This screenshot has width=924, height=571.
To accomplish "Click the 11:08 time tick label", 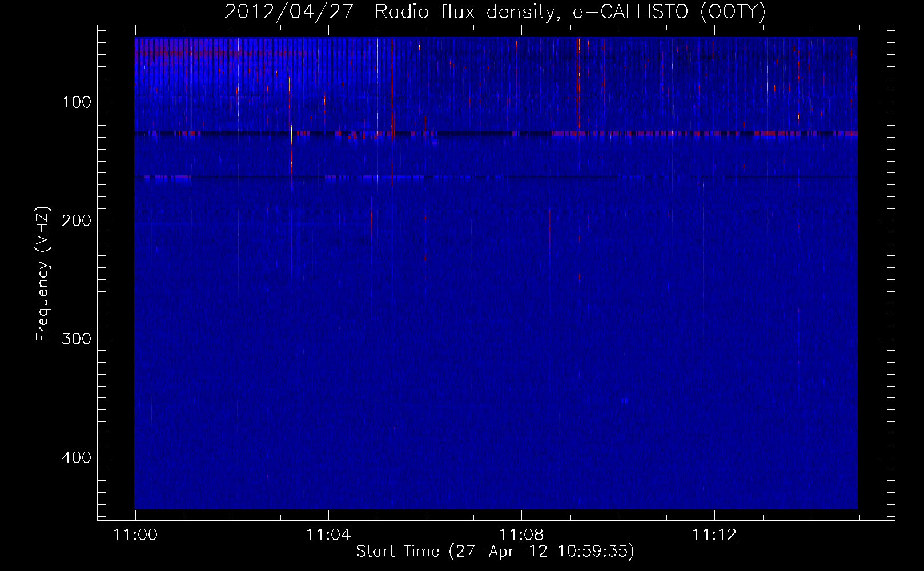I will coord(521,535).
